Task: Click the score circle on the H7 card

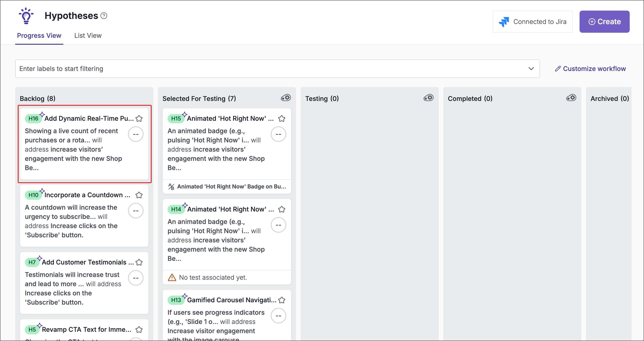Action: coord(136,278)
